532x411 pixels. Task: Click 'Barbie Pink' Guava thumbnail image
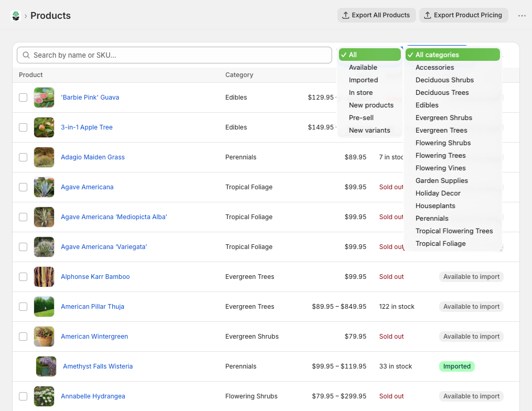coord(44,98)
